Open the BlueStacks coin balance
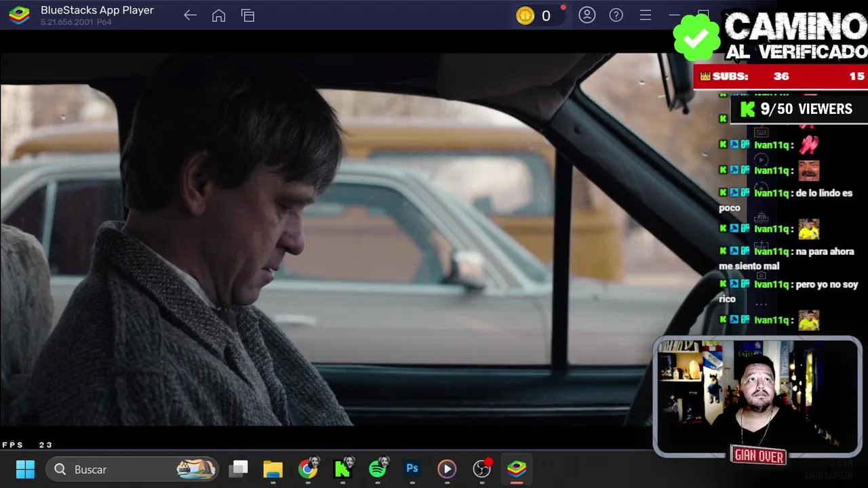 coord(534,16)
